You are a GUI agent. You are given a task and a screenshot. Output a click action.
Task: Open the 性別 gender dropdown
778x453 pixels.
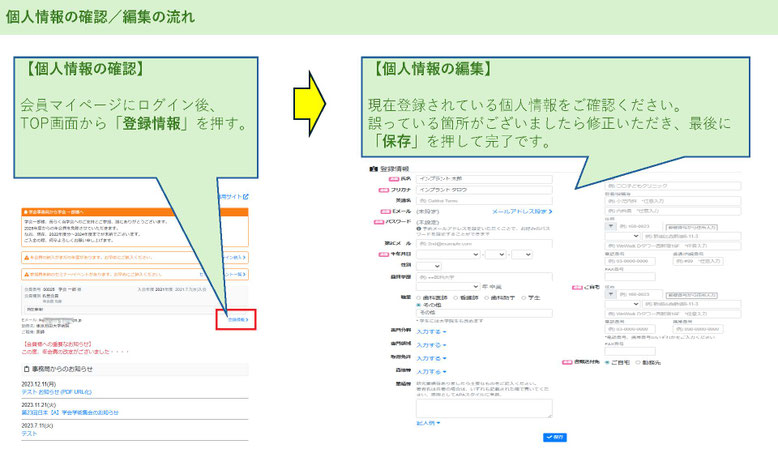[429, 266]
